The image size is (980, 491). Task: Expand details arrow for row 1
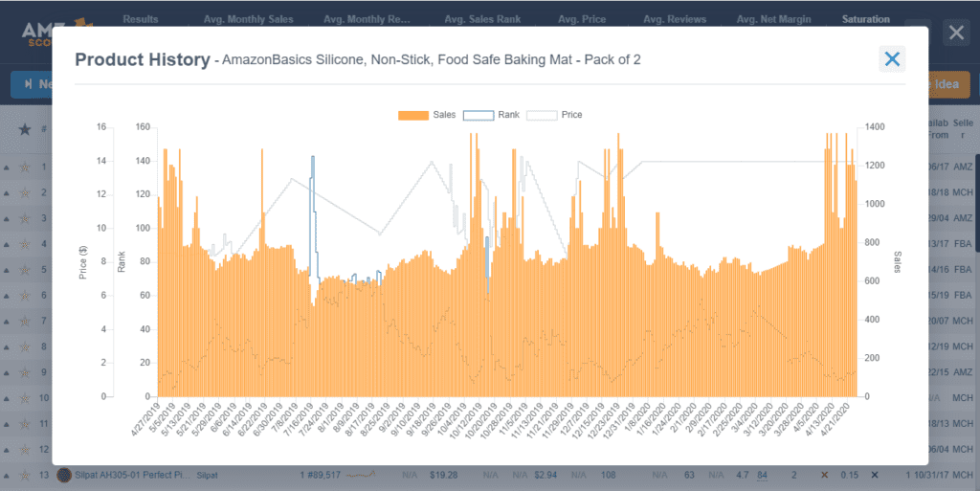tap(7, 167)
